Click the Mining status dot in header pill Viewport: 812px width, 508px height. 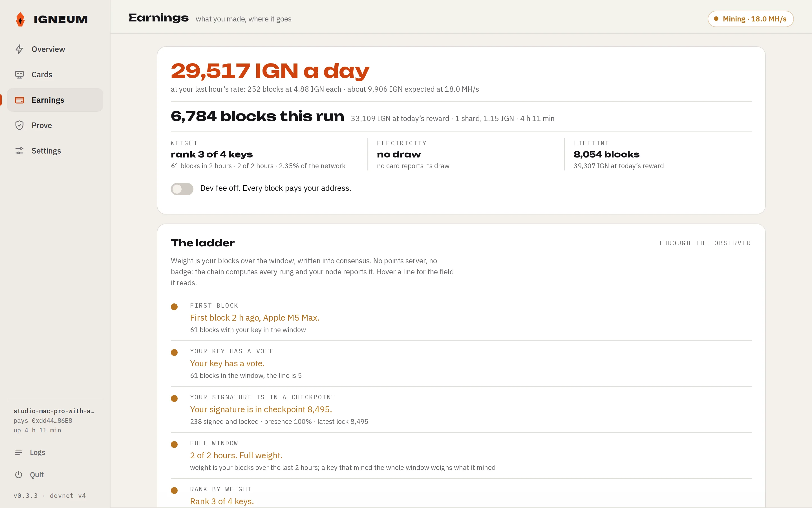click(x=716, y=19)
